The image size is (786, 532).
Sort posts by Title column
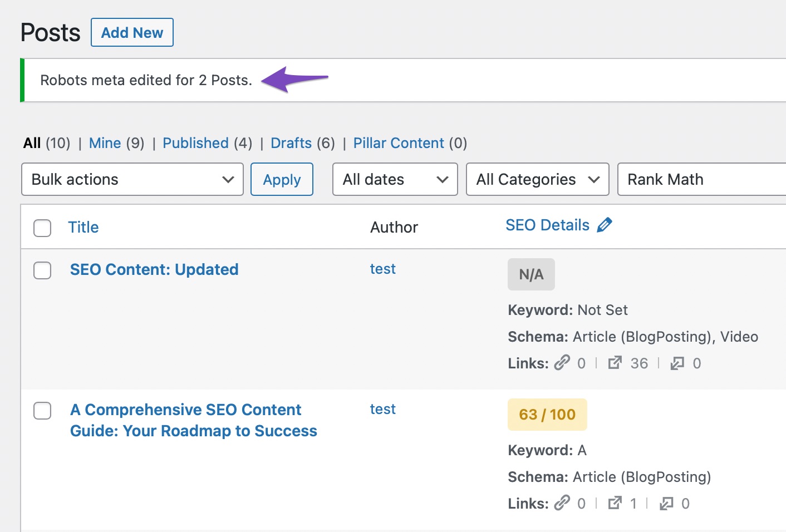click(83, 227)
